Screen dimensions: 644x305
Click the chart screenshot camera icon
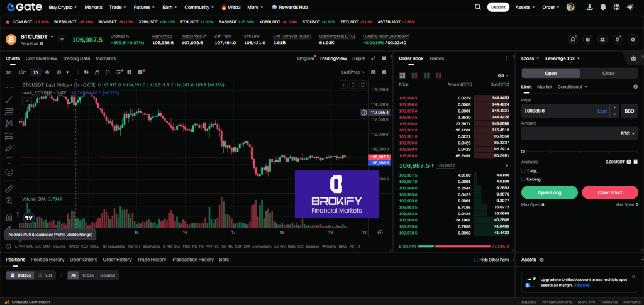coord(373,72)
